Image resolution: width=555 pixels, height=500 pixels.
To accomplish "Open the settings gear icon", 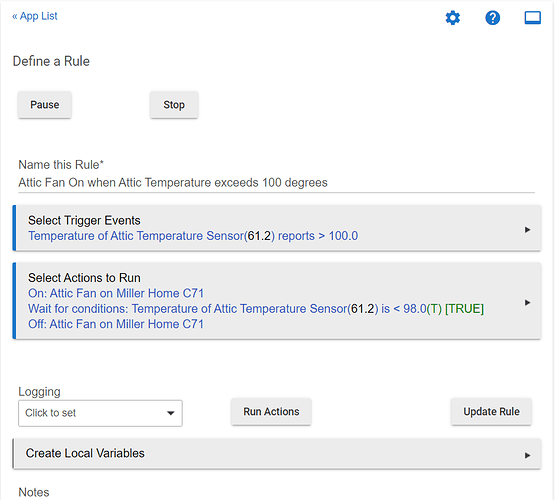I will (x=452, y=17).
